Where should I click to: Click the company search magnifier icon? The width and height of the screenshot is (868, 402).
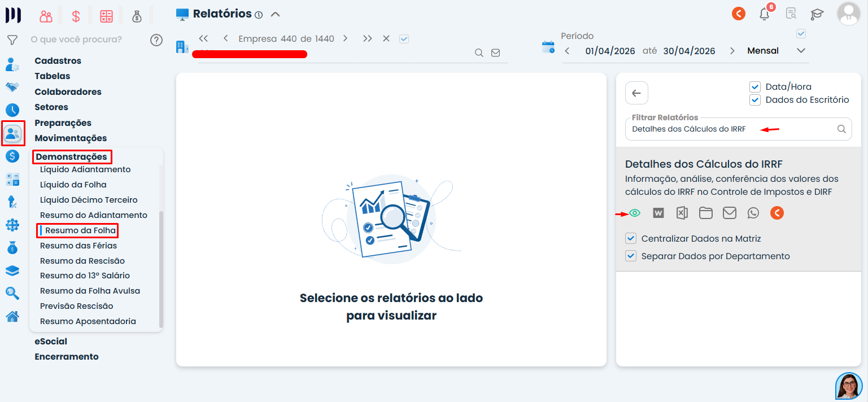pyautogui.click(x=479, y=53)
